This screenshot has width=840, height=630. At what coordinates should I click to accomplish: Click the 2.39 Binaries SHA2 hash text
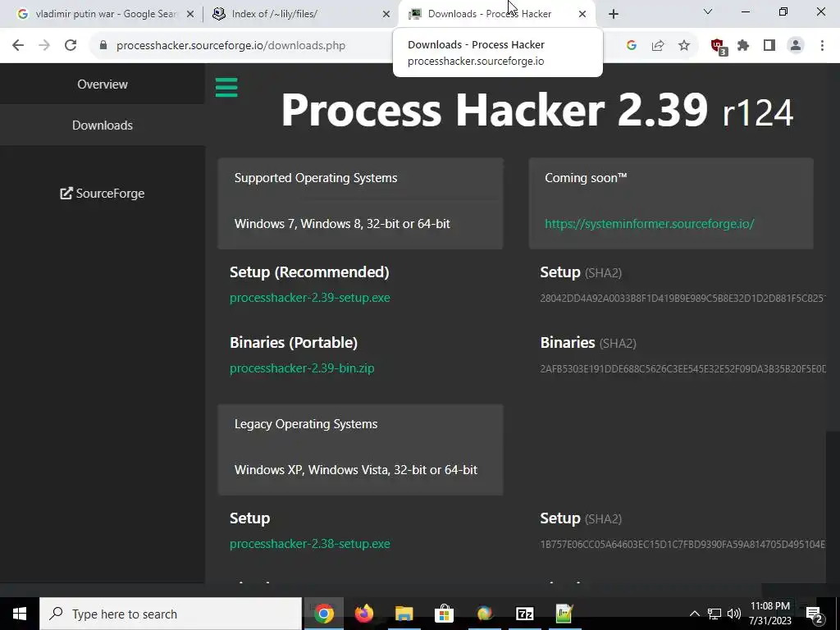coord(683,368)
